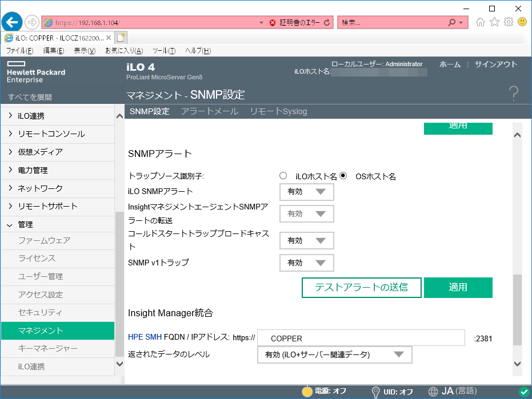Viewport: 532px width, 399px height.
Task: Open Insight agent SNMP forwarding dropdown
Action: click(x=307, y=214)
